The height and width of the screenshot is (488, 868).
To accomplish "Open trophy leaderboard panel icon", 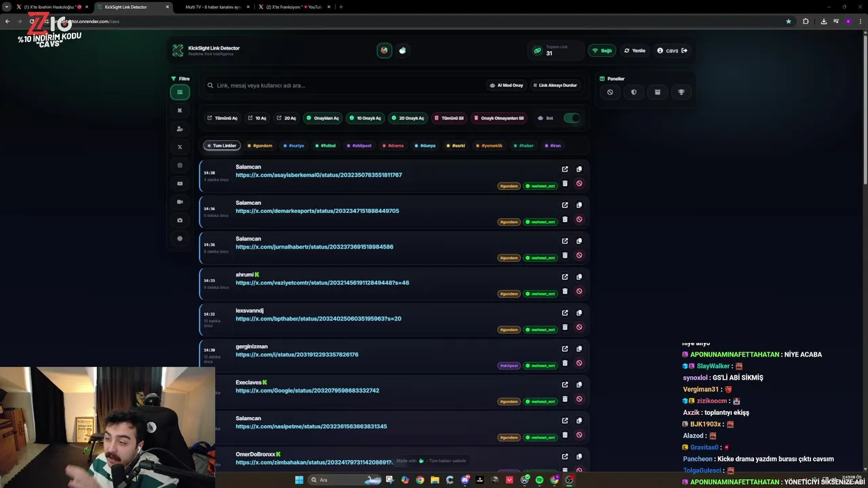I will coord(682,92).
